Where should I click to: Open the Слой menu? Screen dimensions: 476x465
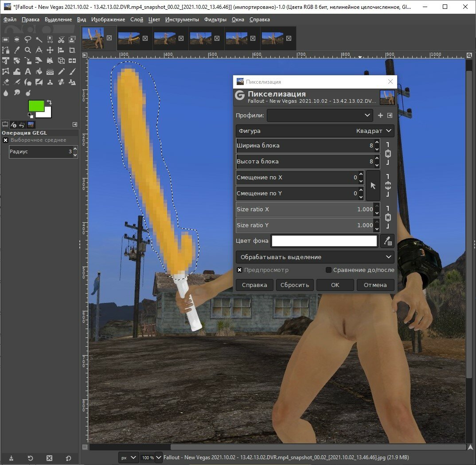tap(137, 19)
